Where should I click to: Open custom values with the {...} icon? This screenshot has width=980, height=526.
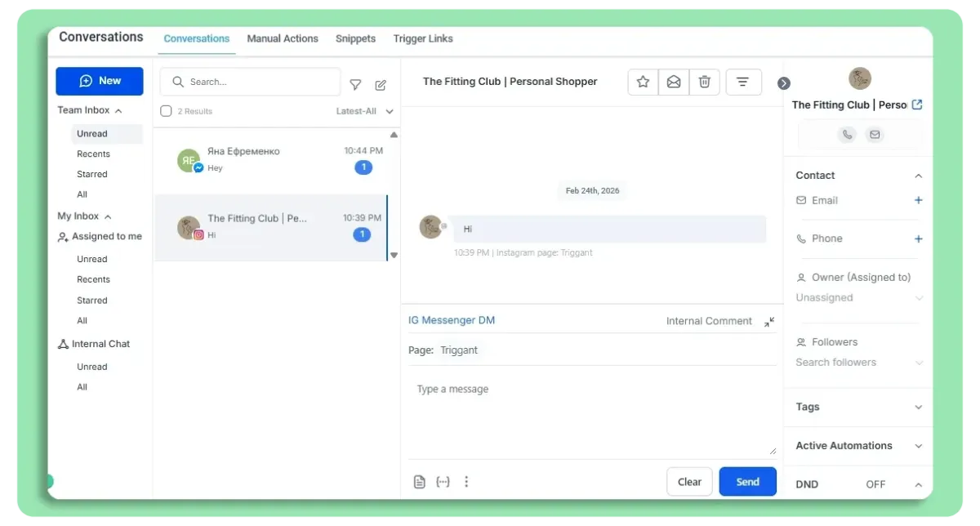coord(443,481)
